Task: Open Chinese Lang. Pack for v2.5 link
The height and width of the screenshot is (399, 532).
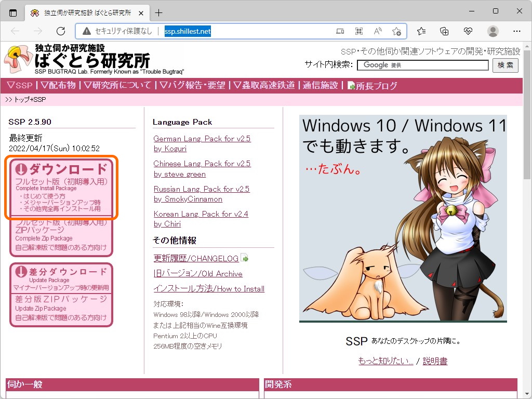Action: (202, 169)
